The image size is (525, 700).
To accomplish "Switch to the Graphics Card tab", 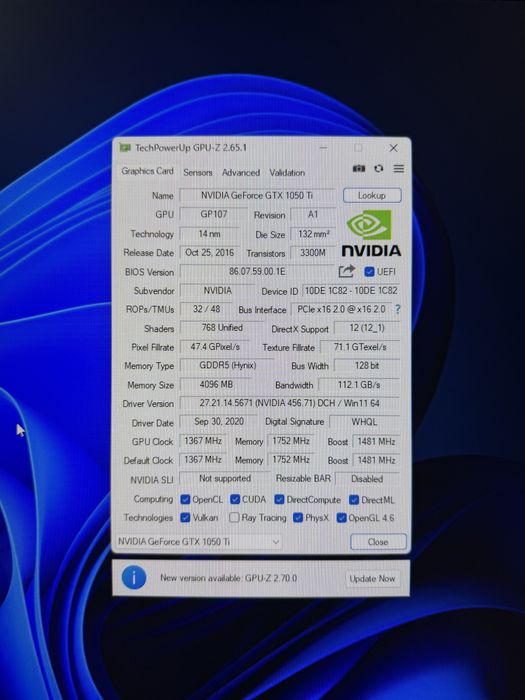I will coord(147,171).
